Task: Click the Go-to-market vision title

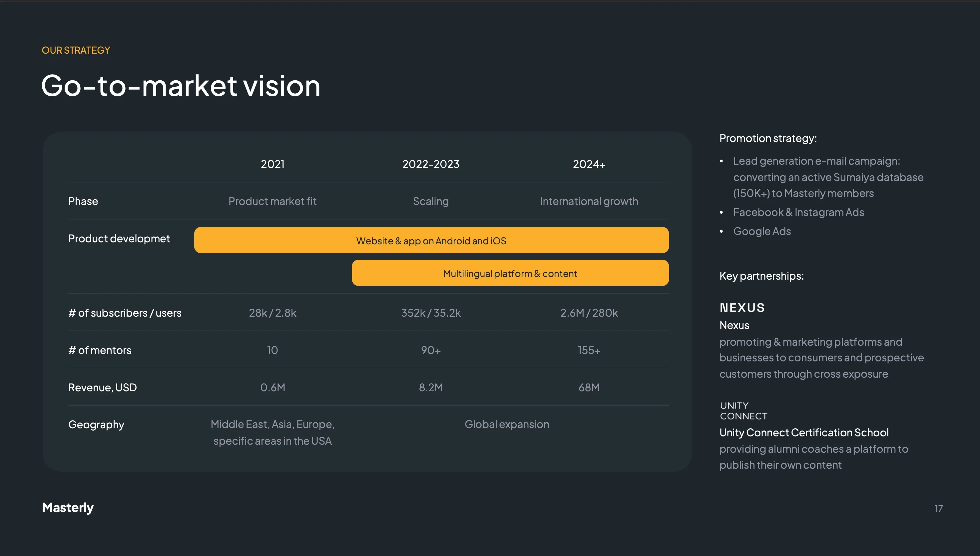Action: [181, 86]
